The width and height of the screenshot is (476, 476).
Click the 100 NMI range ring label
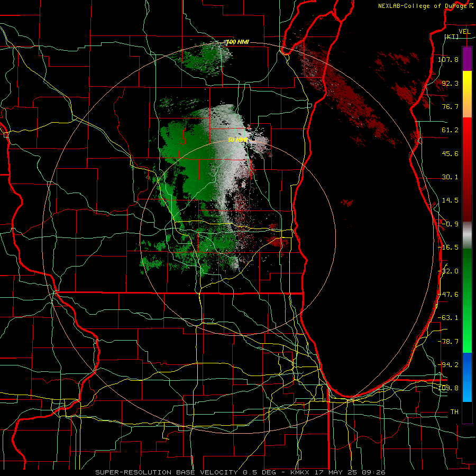tap(237, 42)
